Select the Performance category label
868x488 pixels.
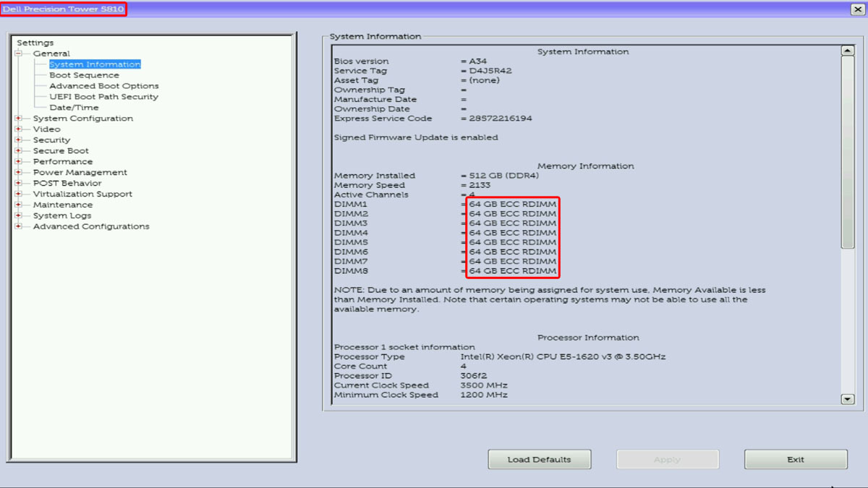click(x=63, y=162)
